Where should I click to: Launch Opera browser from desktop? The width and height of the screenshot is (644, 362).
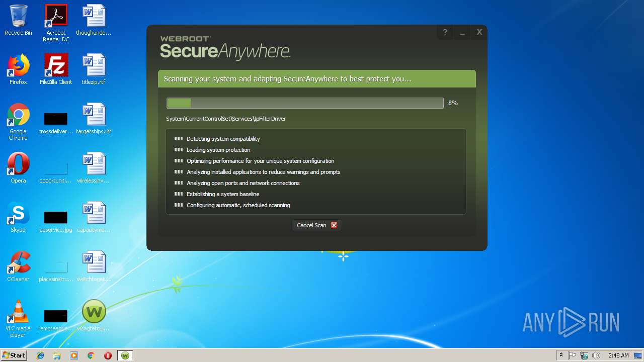coord(18,168)
